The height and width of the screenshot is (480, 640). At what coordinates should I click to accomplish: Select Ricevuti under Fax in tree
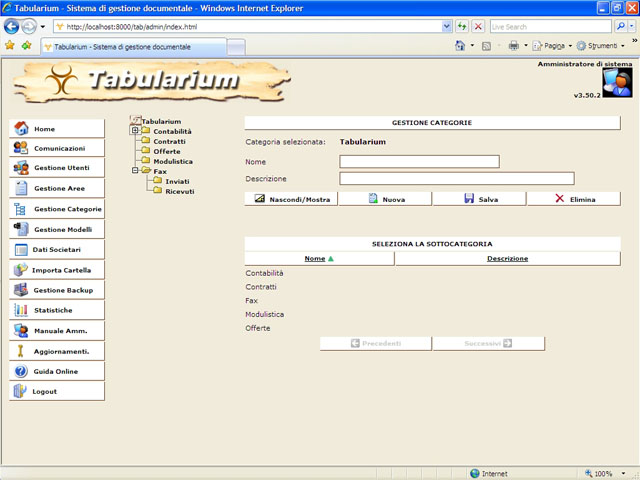click(x=180, y=191)
